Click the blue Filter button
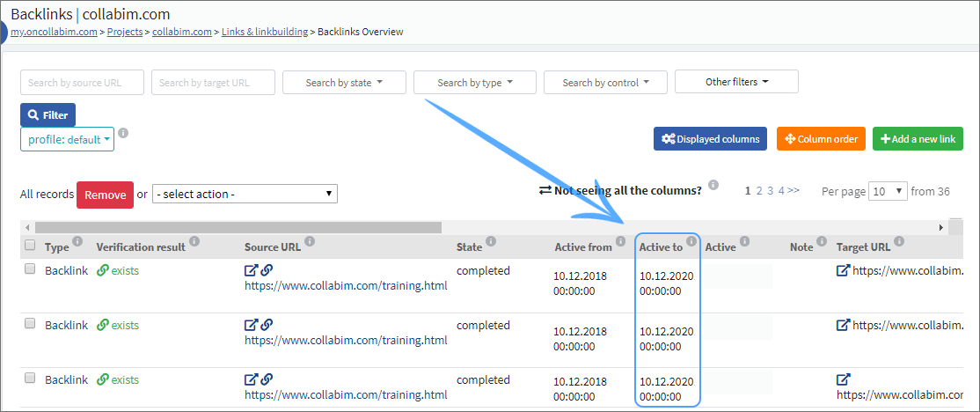 (48, 115)
